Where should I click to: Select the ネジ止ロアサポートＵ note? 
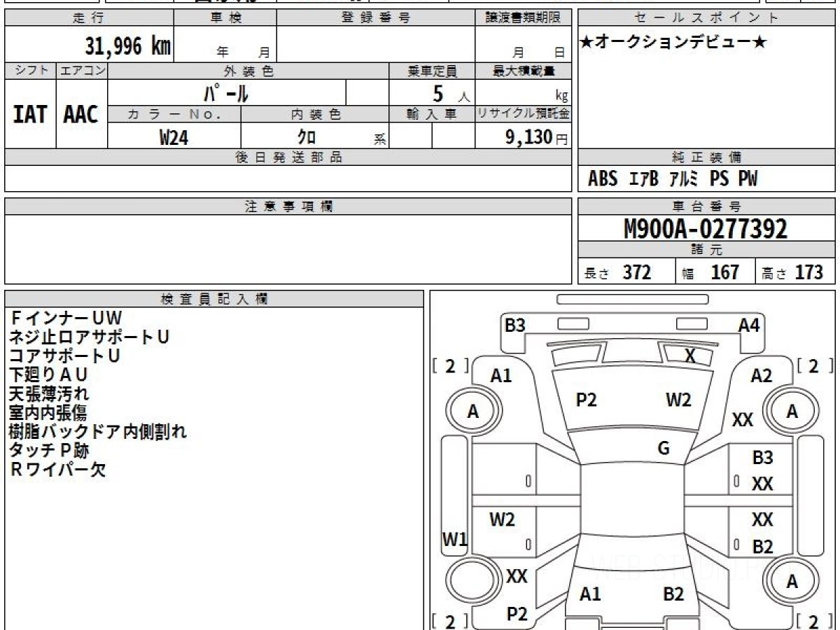click(89, 337)
